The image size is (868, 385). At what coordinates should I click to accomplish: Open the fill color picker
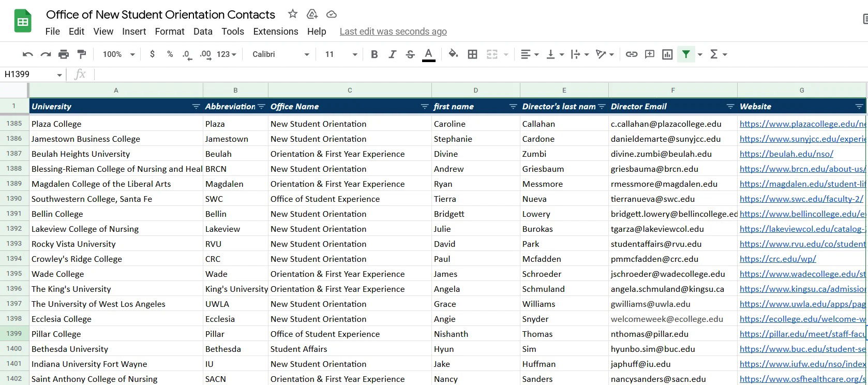coord(453,54)
